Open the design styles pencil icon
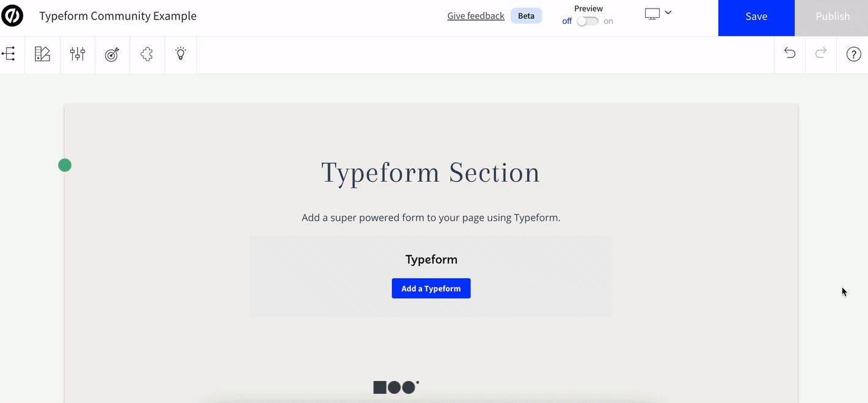This screenshot has height=403, width=868. 42,54
